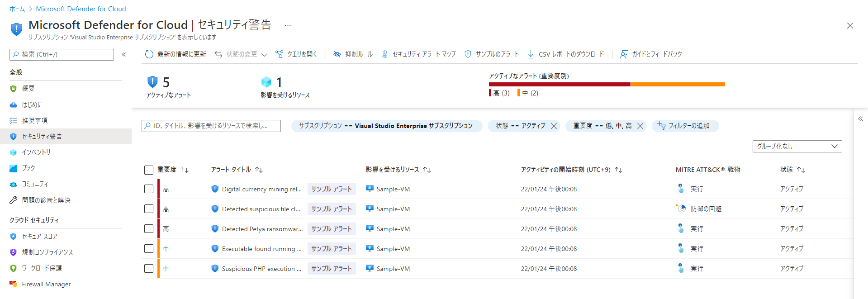Open alert Suspicious PHP execution ...
868x299 pixels.
[x=261, y=269]
